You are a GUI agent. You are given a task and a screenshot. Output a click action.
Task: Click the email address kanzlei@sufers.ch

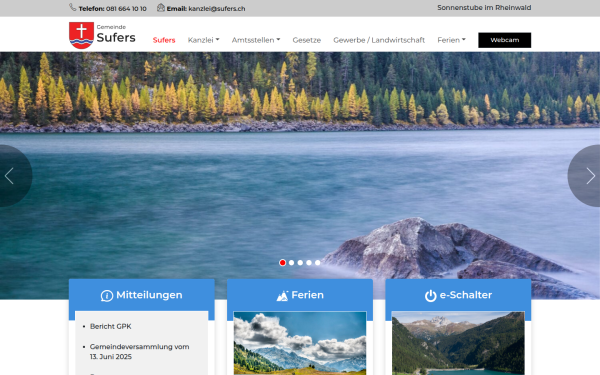click(217, 8)
